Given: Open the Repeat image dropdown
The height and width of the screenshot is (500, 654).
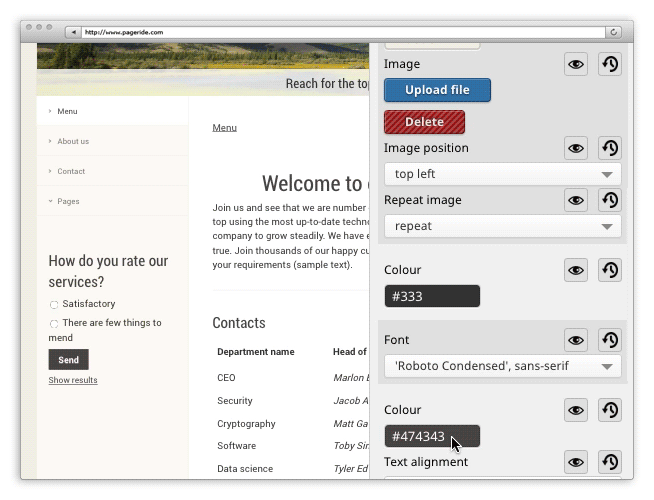Looking at the screenshot, I should tap(502, 226).
